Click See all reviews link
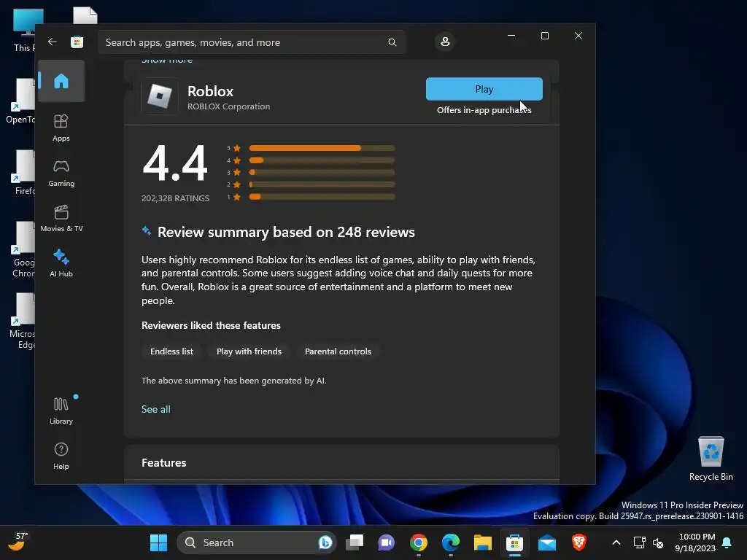 tap(156, 409)
